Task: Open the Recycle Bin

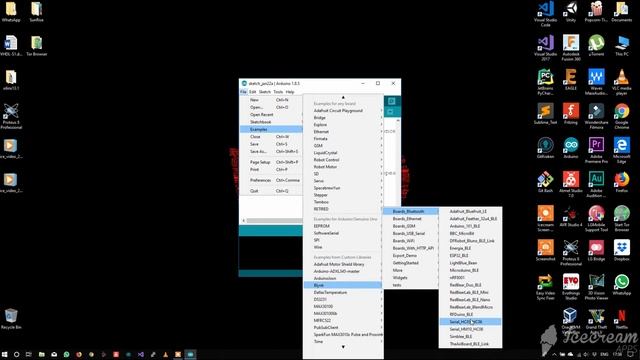Action: 11,319
